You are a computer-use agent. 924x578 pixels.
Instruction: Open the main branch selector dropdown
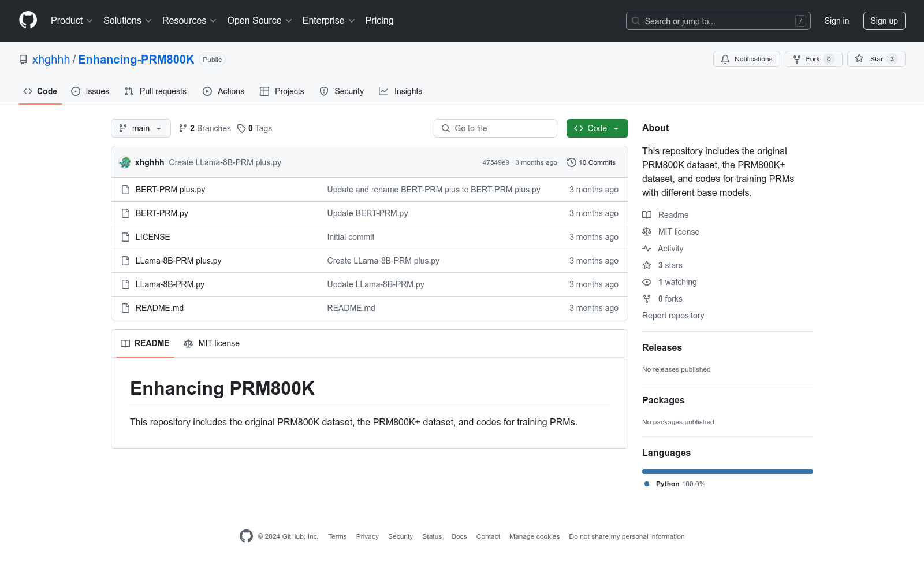pos(141,128)
